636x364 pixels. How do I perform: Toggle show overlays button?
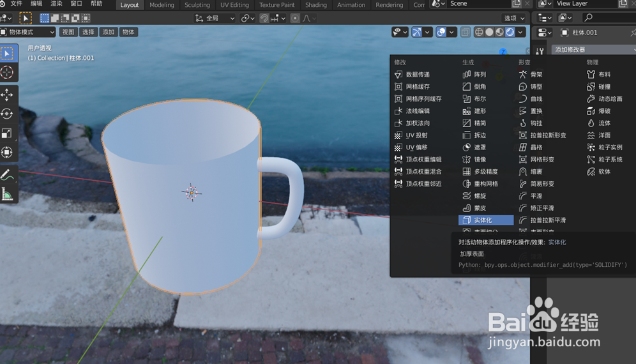(x=441, y=32)
